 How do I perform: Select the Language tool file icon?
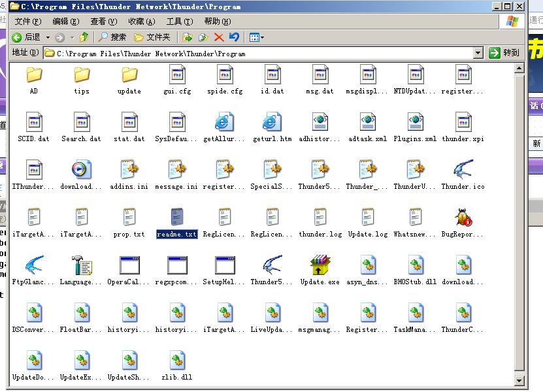click(x=82, y=265)
